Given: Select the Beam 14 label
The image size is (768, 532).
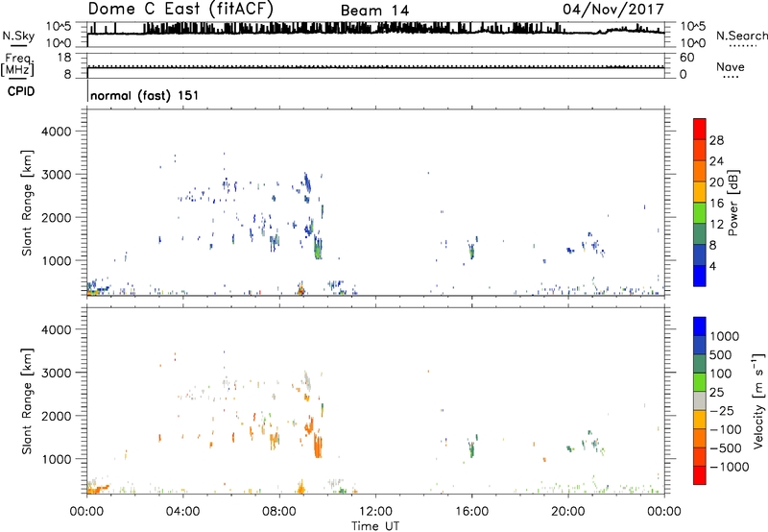Looking at the screenshot, I should click(374, 11).
